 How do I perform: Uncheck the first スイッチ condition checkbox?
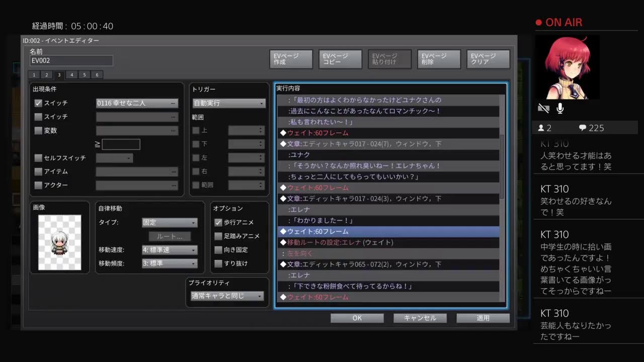click(38, 103)
